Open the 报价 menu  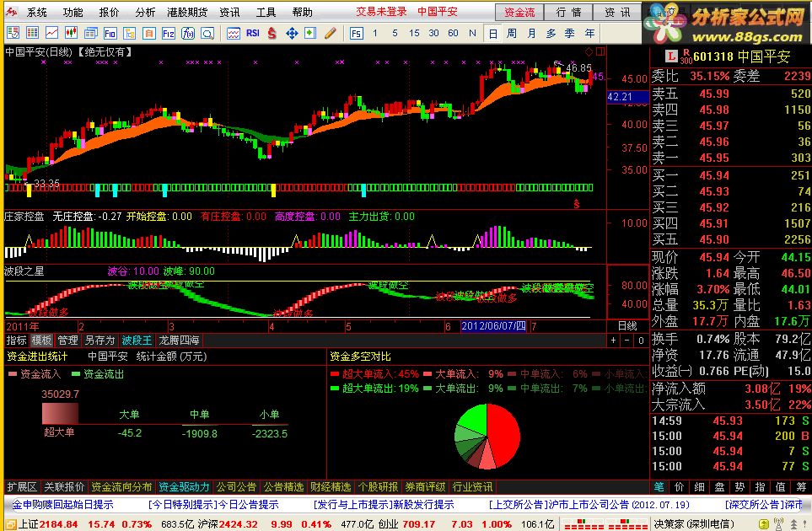click(x=109, y=13)
